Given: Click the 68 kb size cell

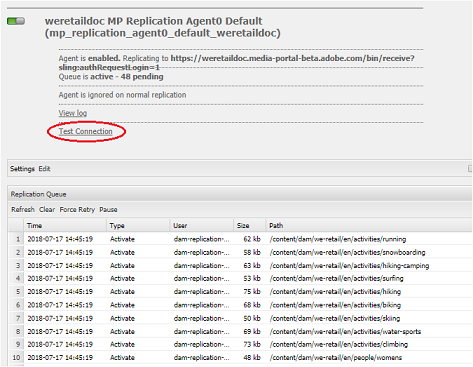Looking at the screenshot, I should (252, 305).
